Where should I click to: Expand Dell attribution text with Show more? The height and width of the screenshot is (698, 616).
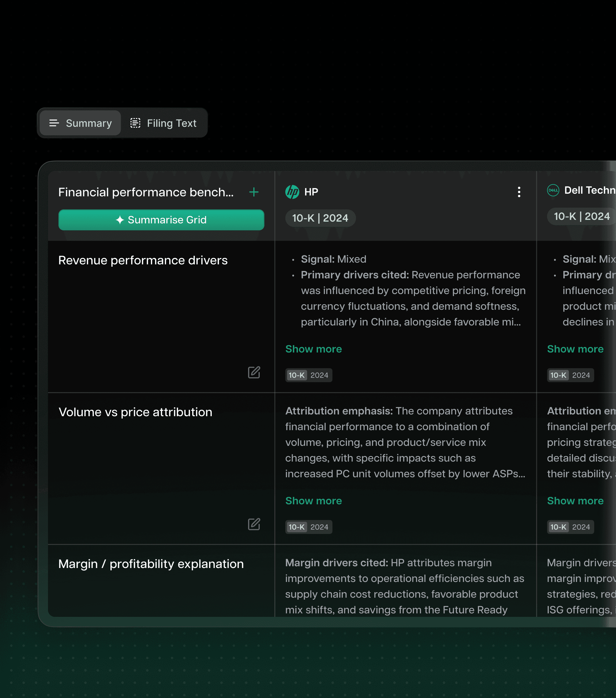pyautogui.click(x=575, y=501)
